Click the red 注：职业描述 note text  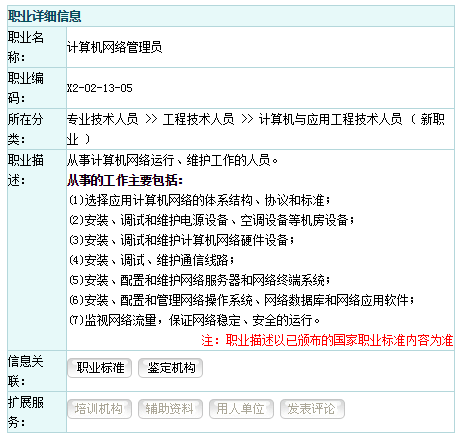[x=327, y=340]
